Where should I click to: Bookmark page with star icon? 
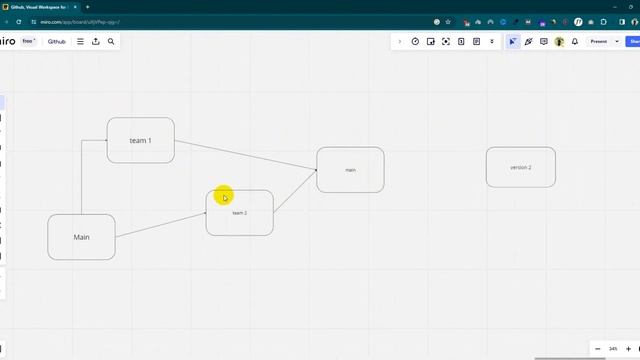click(x=448, y=22)
